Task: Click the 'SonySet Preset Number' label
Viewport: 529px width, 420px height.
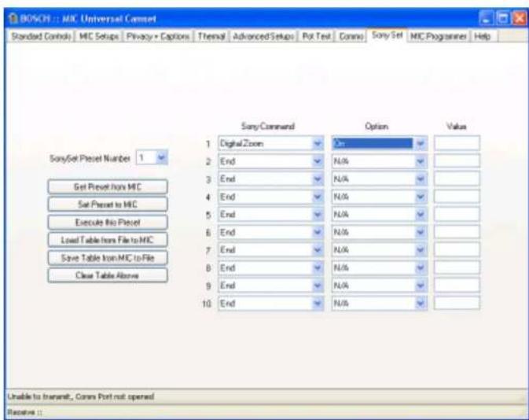Action: 90,158
